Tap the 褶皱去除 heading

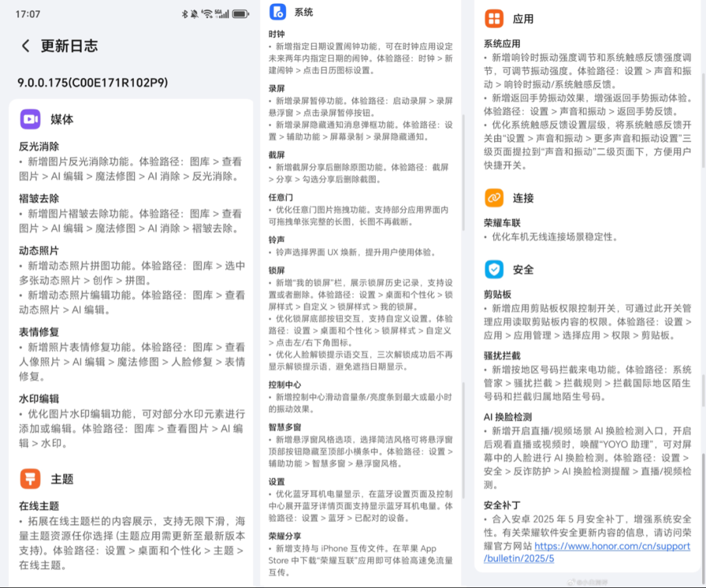pos(39,198)
